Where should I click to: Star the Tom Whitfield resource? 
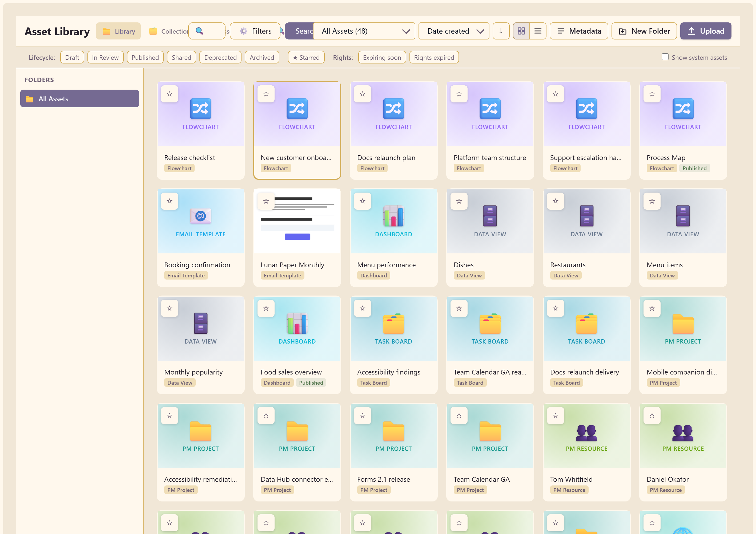pyautogui.click(x=555, y=415)
